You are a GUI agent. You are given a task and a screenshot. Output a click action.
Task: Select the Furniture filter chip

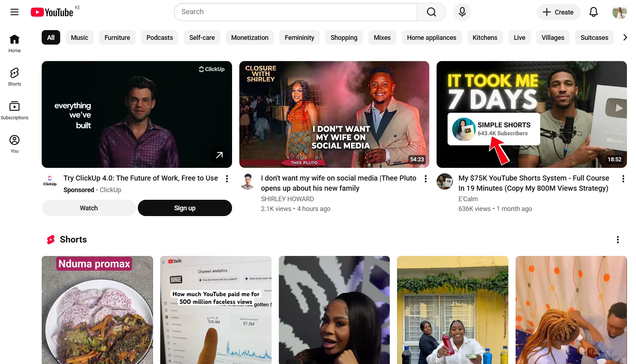[x=117, y=37]
